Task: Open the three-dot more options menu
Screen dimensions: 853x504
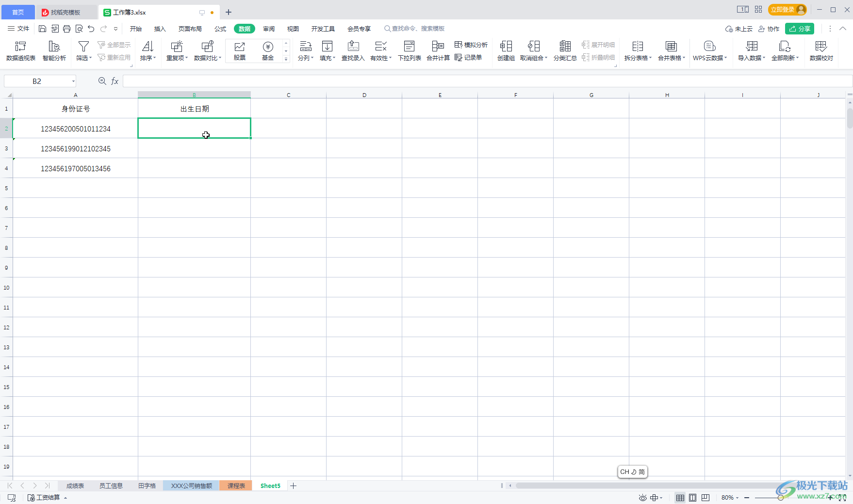Action: [x=830, y=29]
